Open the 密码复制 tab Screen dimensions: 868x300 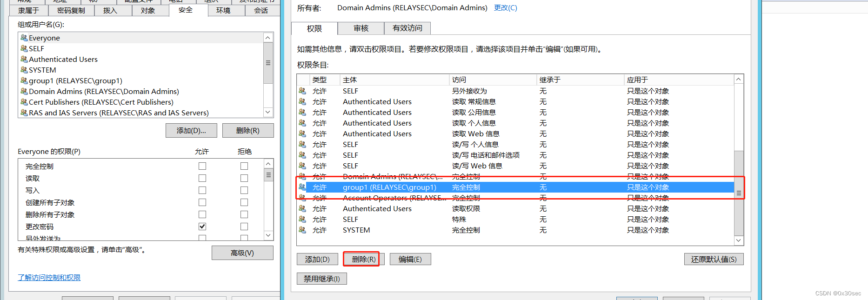tap(71, 10)
